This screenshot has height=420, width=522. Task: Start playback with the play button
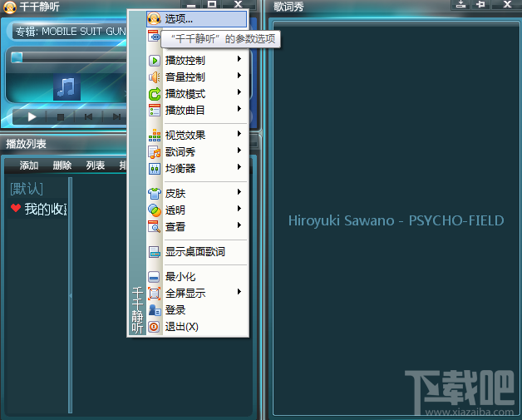pyautogui.click(x=32, y=117)
